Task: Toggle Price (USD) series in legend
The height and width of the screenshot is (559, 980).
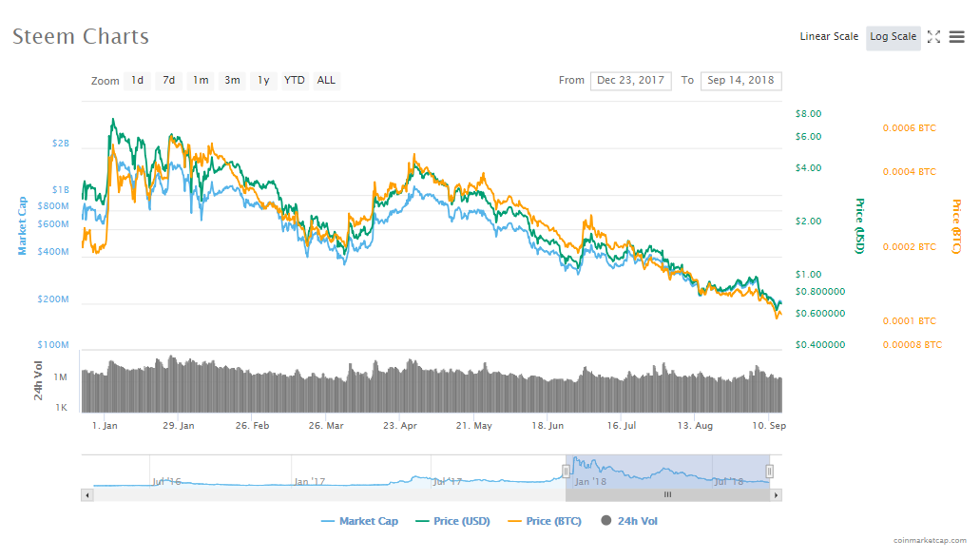Action: (x=452, y=521)
